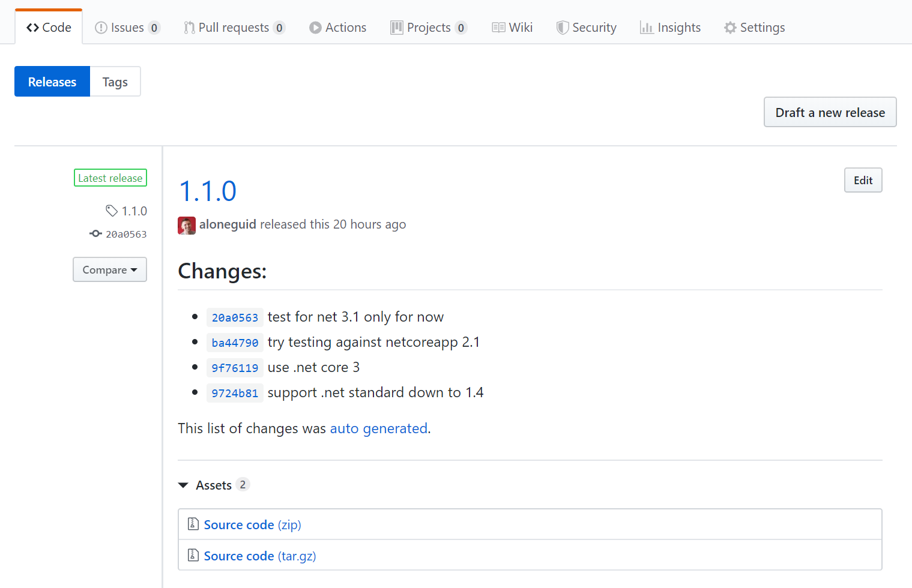Click the commit icon beside 20a0563
Image resolution: width=912 pixels, height=588 pixels.
point(96,234)
